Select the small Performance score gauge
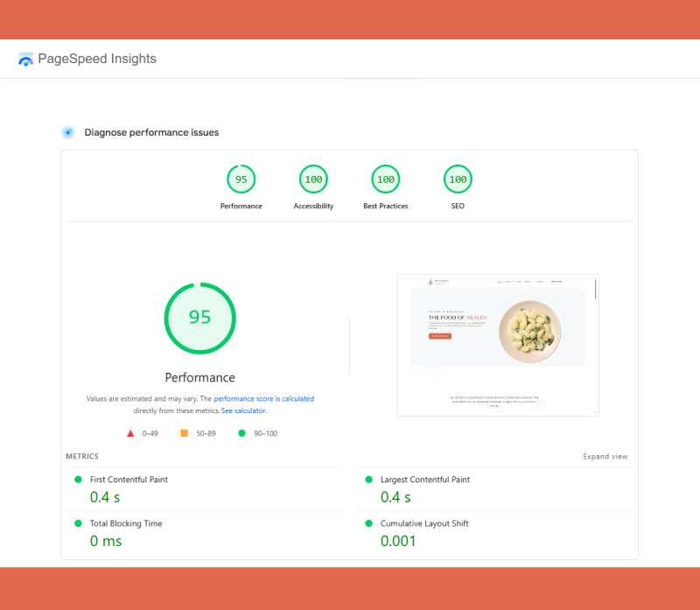Viewport: 700px width, 610px height. [241, 179]
